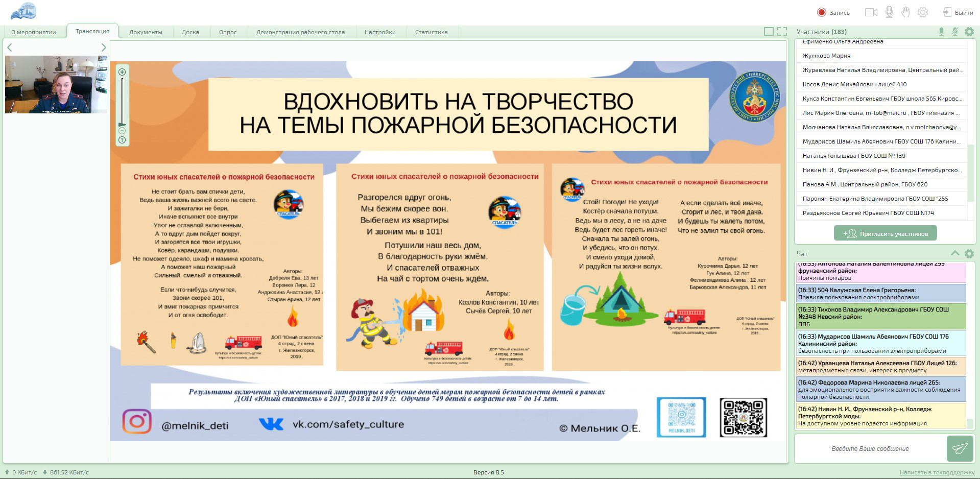Enter fullscreen mode for the presentation
The image size is (980, 479).
click(x=782, y=32)
